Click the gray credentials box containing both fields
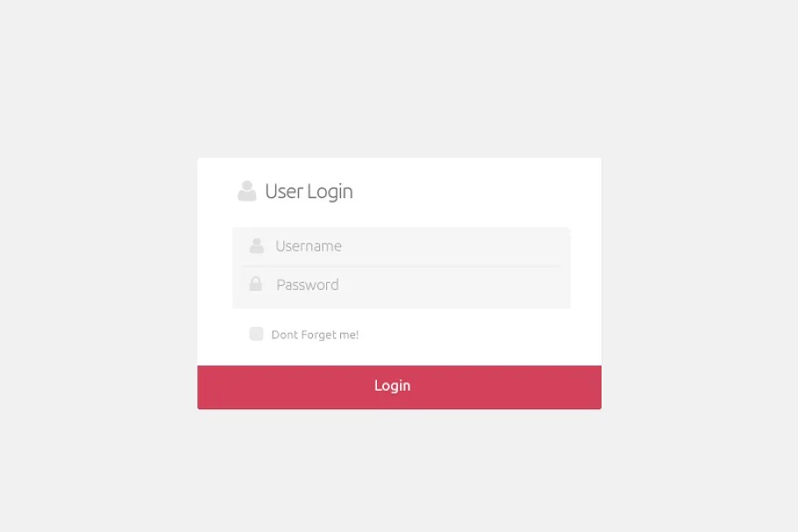The image size is (798, 532). pos(401,267)
